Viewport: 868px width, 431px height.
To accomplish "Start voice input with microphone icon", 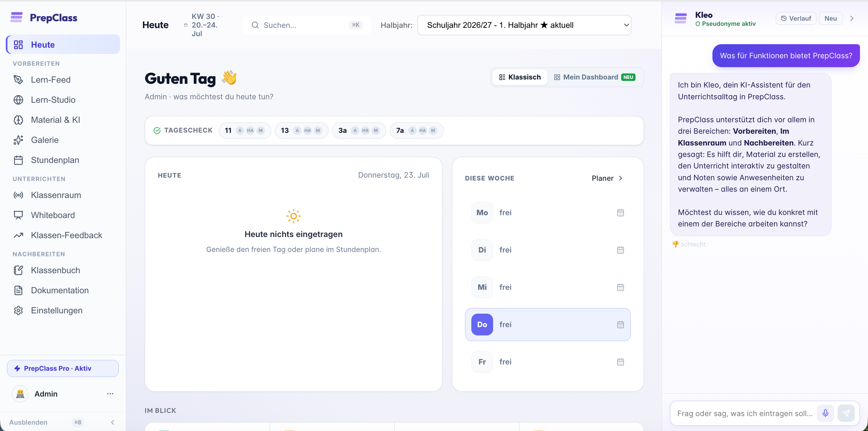I will click(x=825, y=413).
